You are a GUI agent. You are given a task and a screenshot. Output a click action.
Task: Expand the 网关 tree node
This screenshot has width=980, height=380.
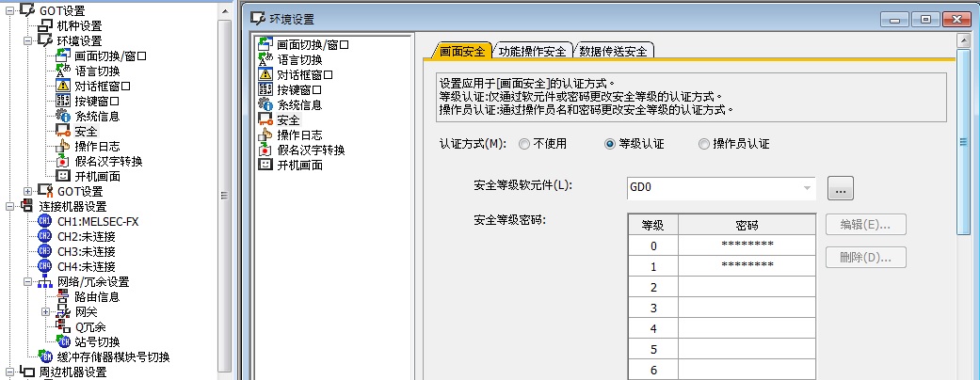(45, 311)
